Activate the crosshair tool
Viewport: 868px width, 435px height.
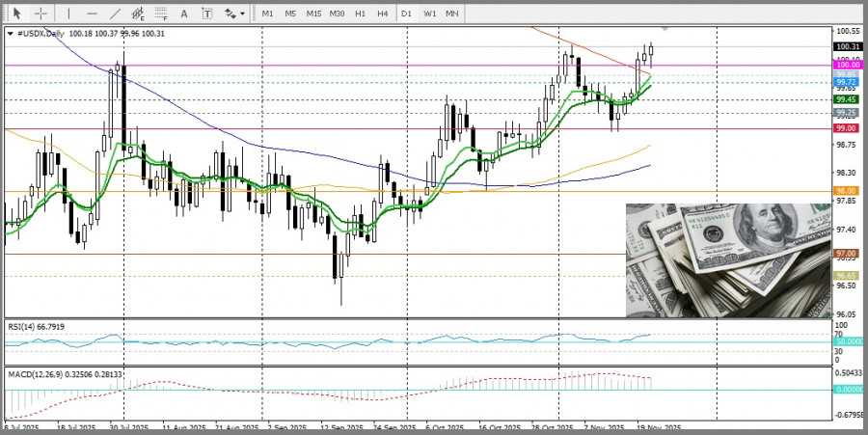(x=41, y=14)
